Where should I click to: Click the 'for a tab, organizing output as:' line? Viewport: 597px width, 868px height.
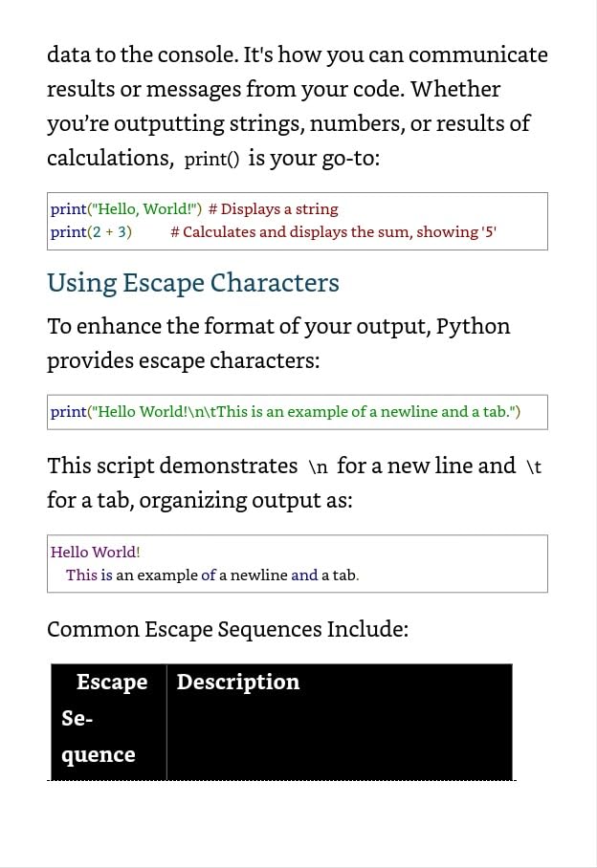(x=199, y=500)
